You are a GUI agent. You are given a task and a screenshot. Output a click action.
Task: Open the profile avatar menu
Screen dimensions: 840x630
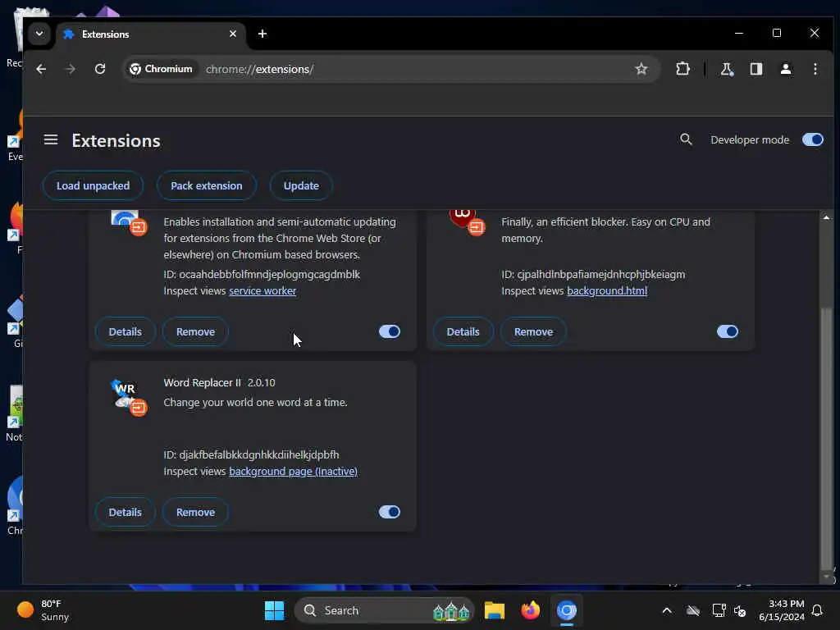(x=785, y=69)
